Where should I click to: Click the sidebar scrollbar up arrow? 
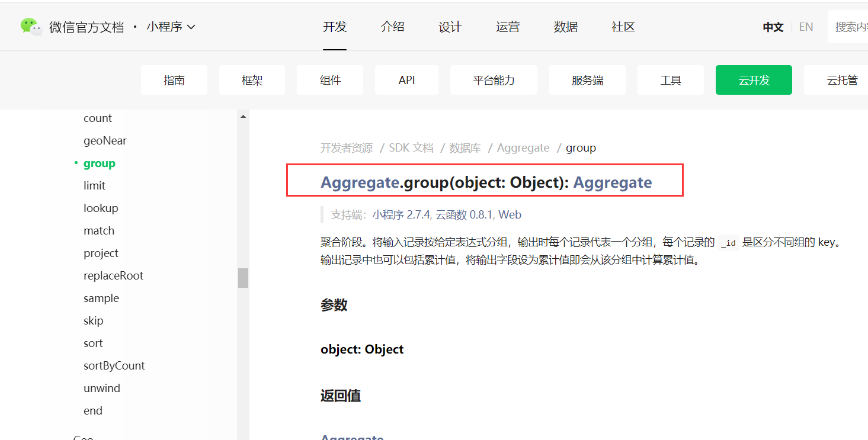point(243,117)
